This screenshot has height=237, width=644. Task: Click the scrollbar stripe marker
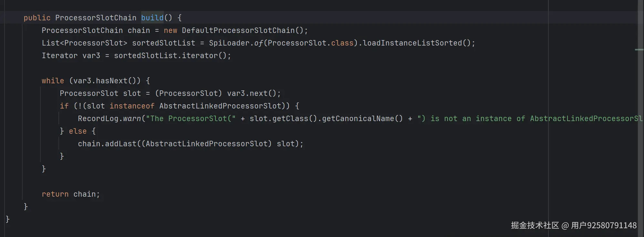pos(639,50)
